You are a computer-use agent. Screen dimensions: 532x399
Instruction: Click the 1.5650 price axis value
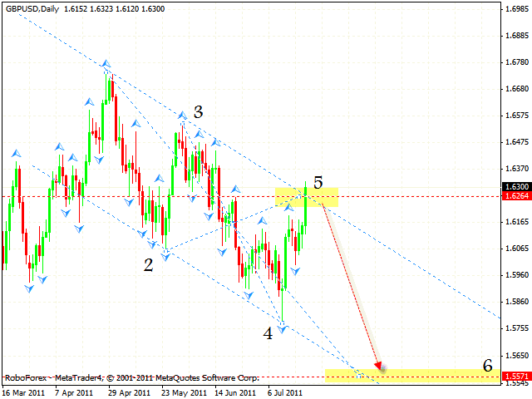pos(517,356)
